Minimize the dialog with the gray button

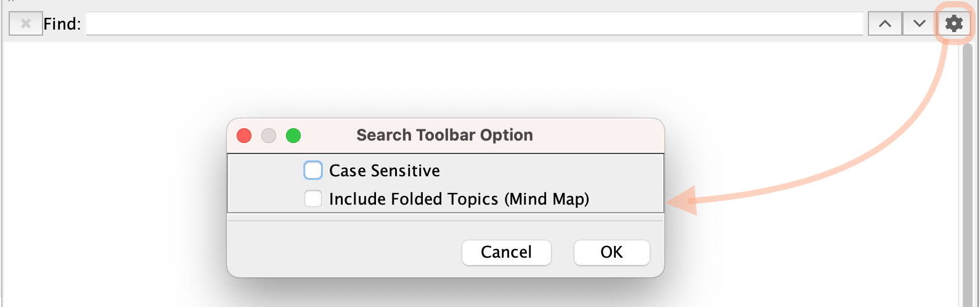(x=269, y=136)
